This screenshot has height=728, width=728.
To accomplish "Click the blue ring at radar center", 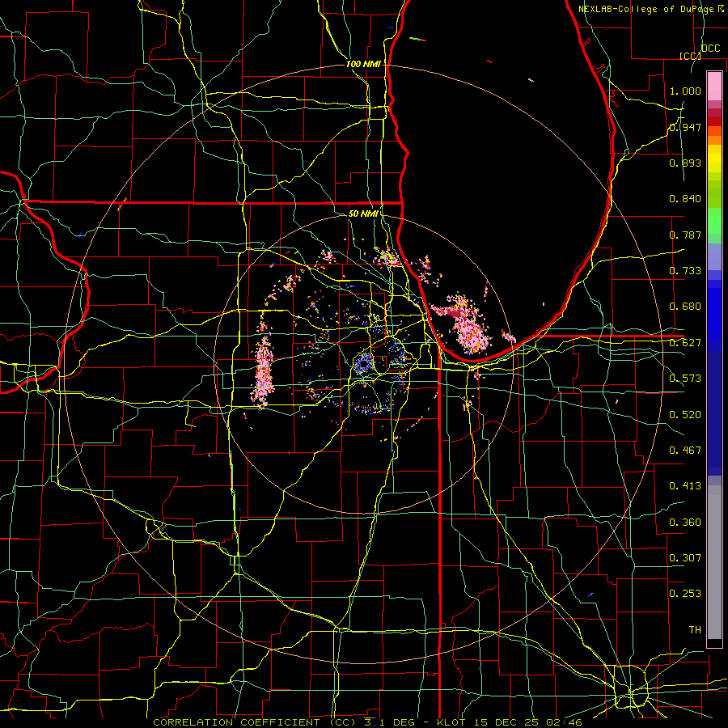I will pyautogui.click(x=363, y=364).
